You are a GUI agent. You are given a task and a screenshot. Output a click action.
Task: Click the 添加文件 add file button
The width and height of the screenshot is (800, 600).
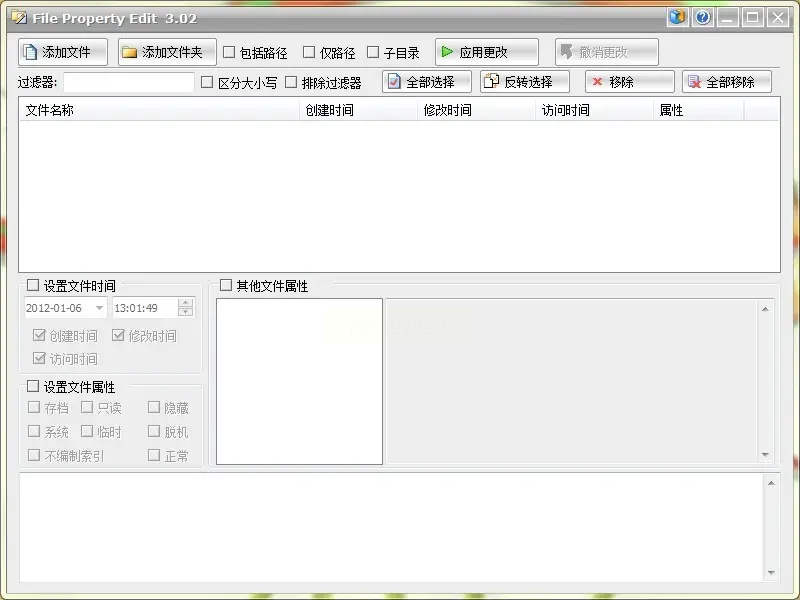click(63, 52)
